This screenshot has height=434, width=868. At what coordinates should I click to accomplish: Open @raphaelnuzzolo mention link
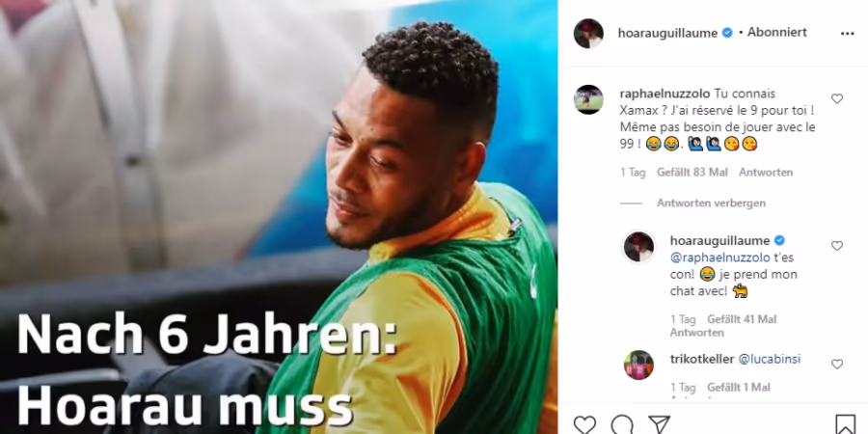(720, 258)
